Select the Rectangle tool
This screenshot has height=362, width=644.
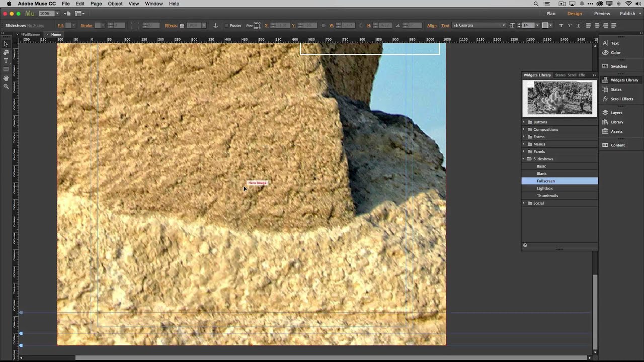click(x=6, y=69)
